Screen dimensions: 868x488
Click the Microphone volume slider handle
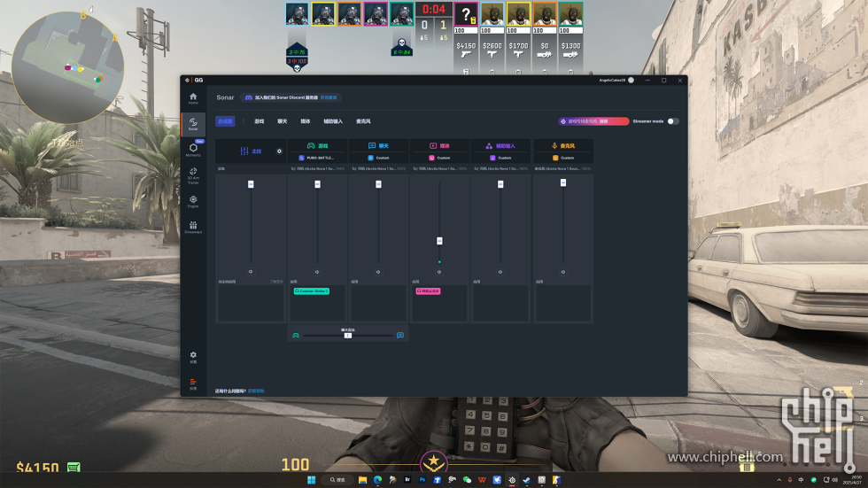pyautogui.click(x=563, y=182)
